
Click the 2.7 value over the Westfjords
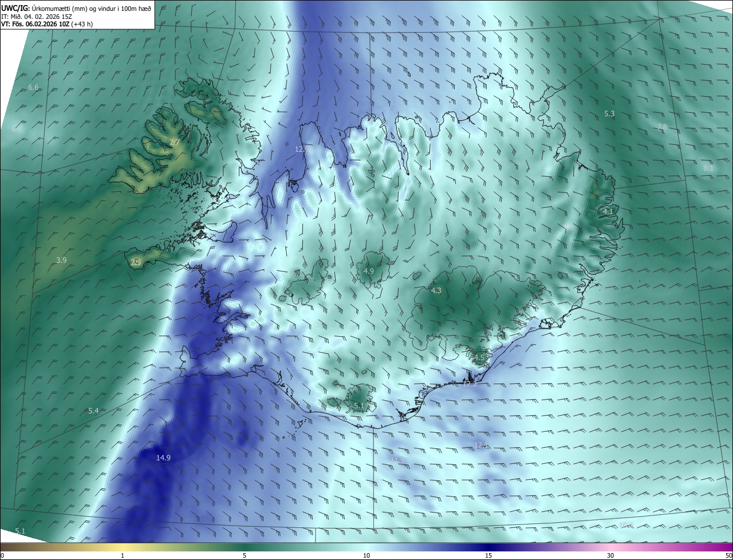tap(175, 142)
